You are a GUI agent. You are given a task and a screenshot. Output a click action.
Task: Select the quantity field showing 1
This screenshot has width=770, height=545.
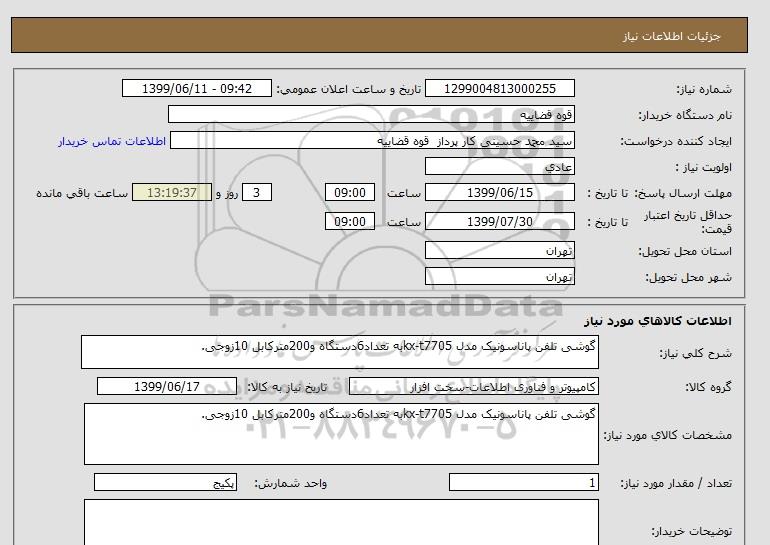(x=523, y=483)
